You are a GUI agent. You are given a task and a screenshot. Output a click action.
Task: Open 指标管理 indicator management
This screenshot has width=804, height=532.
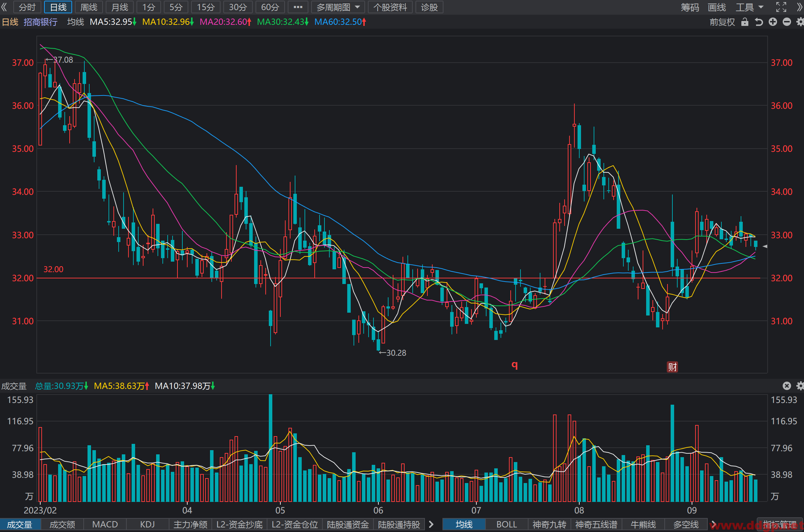pyautogui.click(x=780, y=525)
